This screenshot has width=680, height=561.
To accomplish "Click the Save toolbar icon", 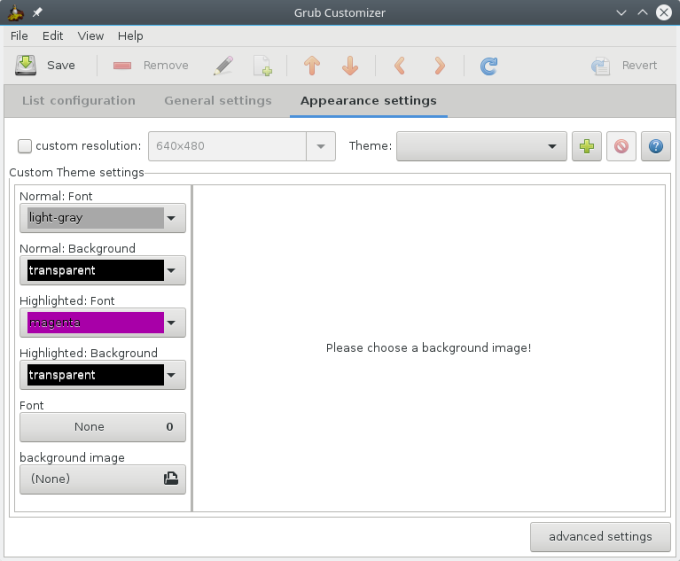I will click(26, 65).
